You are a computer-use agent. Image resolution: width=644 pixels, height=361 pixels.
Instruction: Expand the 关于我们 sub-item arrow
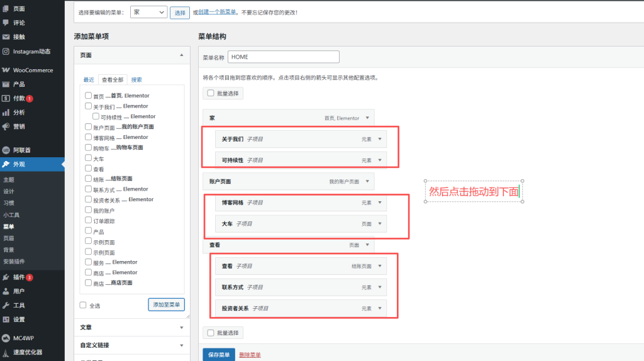click(380, 139)
